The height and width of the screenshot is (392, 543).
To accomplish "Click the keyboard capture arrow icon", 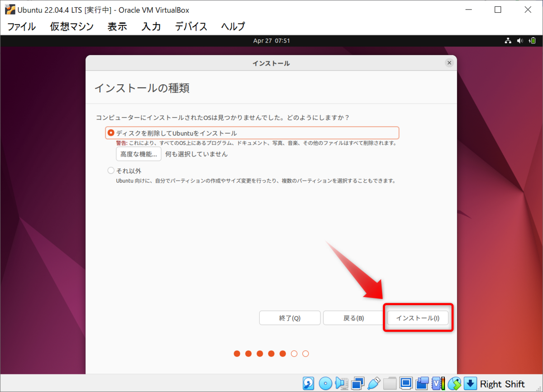I will pyautogui.click(x=471, y=383).
